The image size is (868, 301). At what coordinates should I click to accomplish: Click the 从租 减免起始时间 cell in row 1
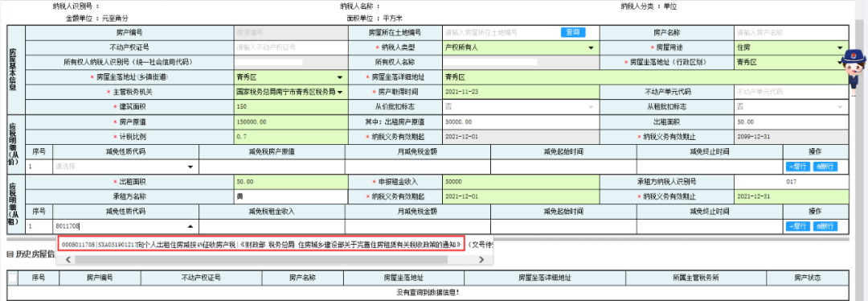(563, 226)
